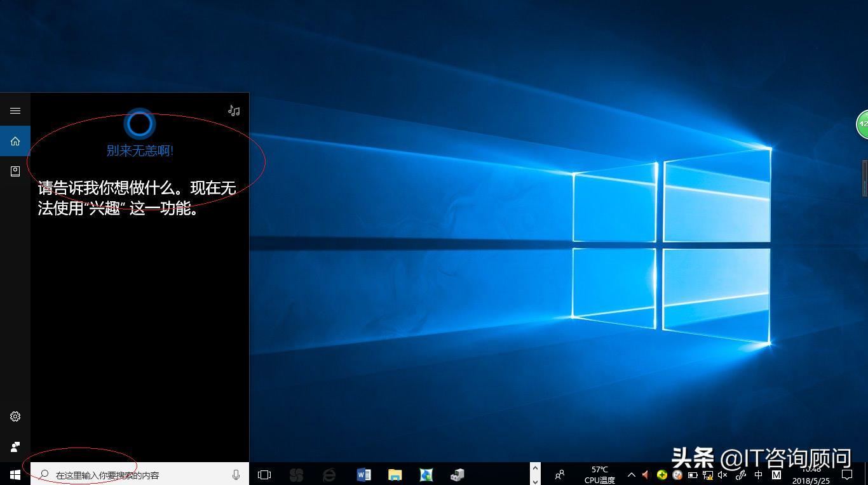Click the feedback icon in Cortana sidebar
868x485 pixels.
(15, 446)
